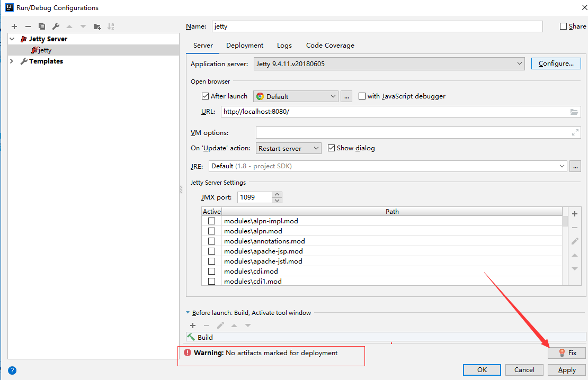Add a module path entry
Screen dimensions: 588x380
coord(575,214)
